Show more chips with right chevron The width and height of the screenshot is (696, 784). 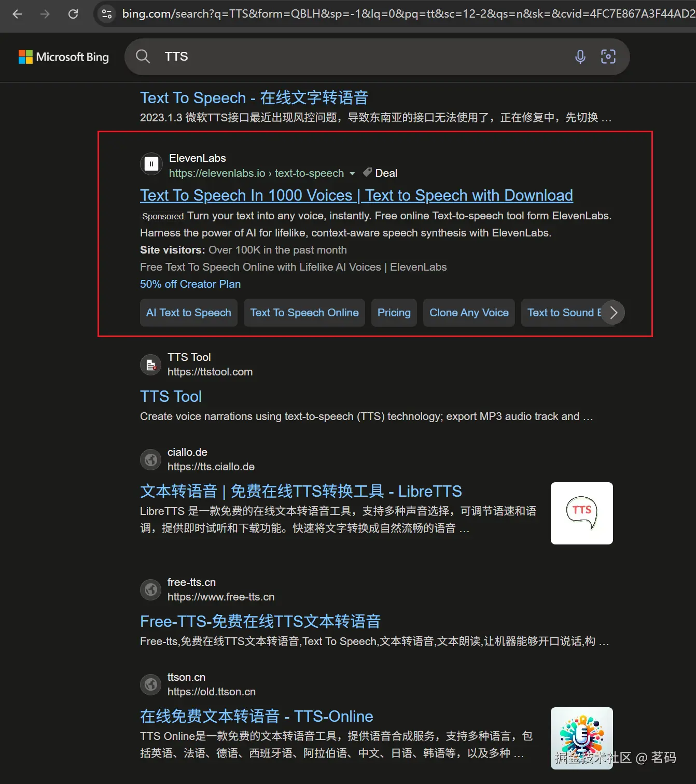click(x=614, y=313)
